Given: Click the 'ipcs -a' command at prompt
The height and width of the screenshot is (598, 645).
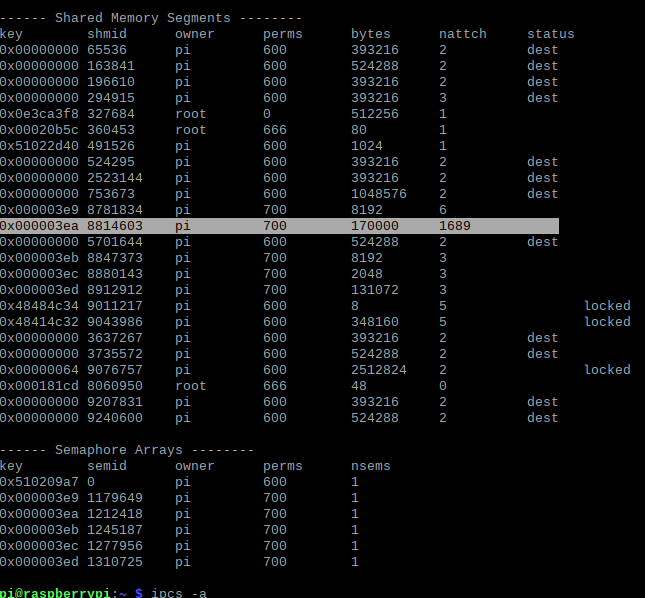Looking at the screenshot, I should 179,593.
